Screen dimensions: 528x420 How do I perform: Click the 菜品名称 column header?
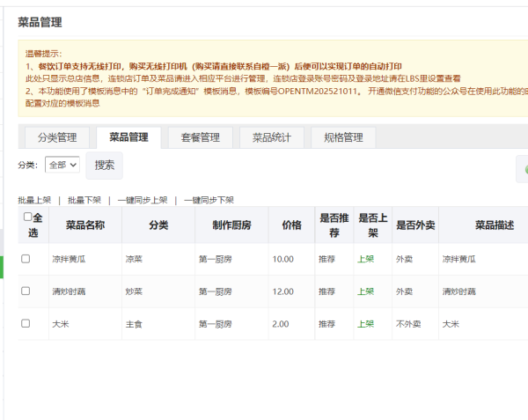(x=85, y=225)
